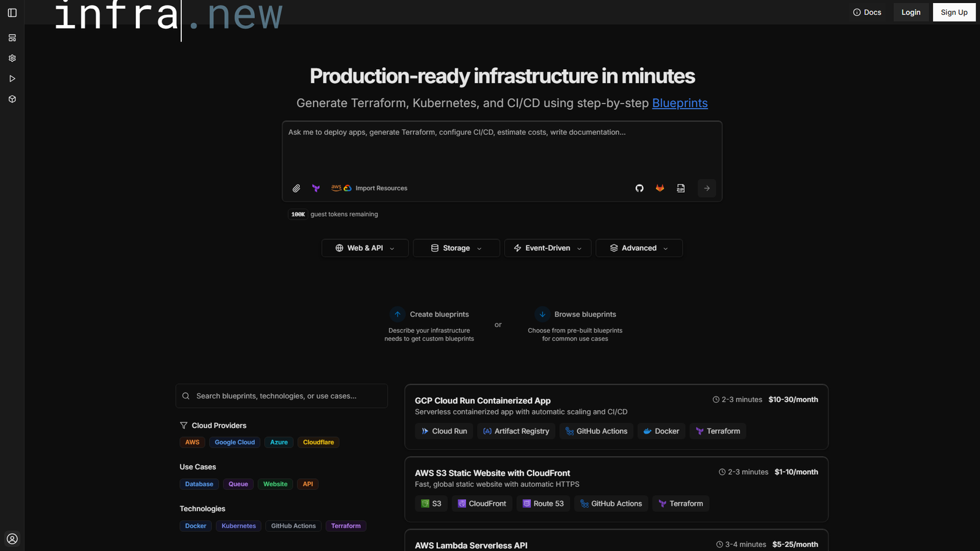Select the package/box icon in the sidebar

pos(12,99)
